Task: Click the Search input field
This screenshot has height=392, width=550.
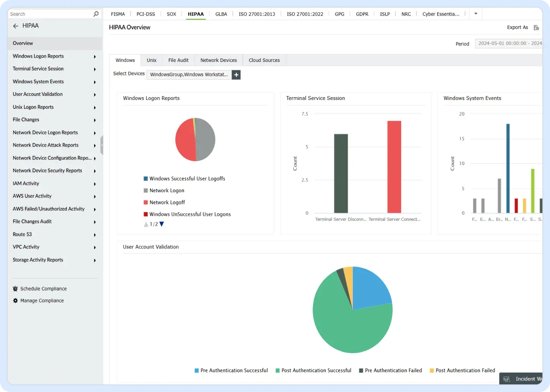Action: click(x=50, y=14)
